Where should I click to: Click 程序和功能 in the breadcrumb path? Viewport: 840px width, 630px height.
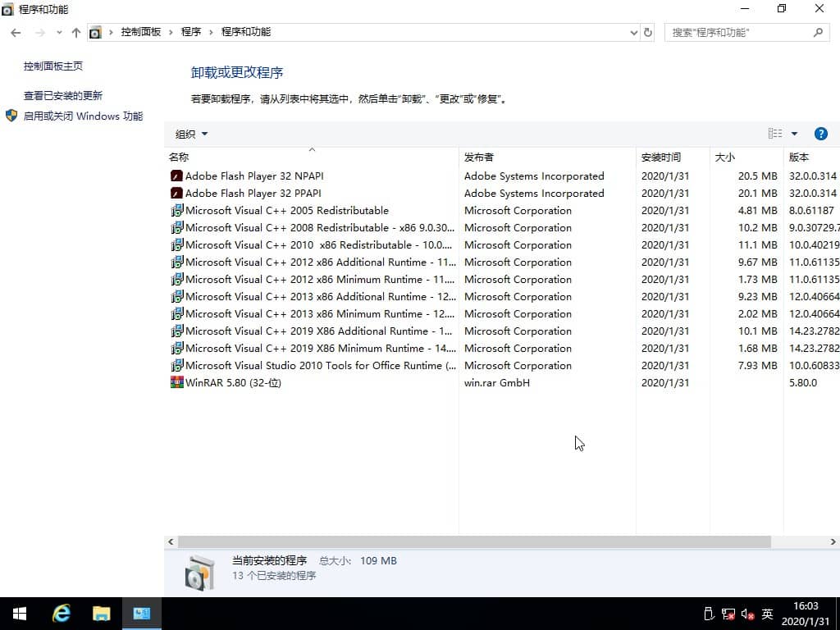[246, 32]
